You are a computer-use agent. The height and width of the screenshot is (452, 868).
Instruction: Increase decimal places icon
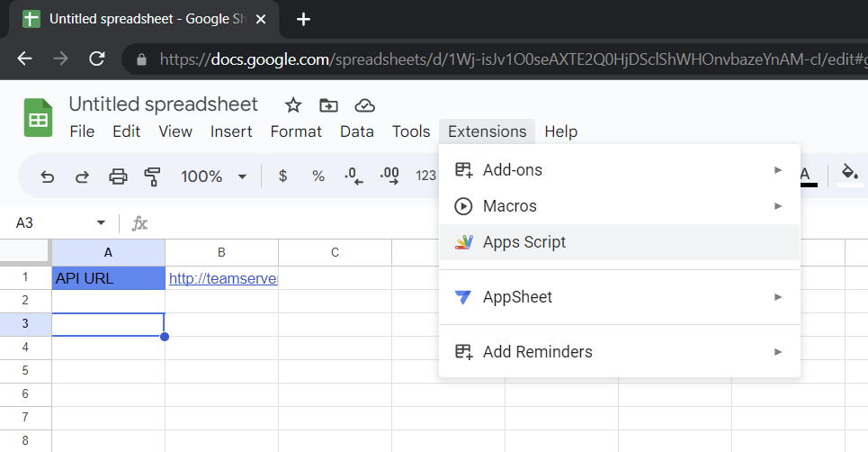(389, 176)
